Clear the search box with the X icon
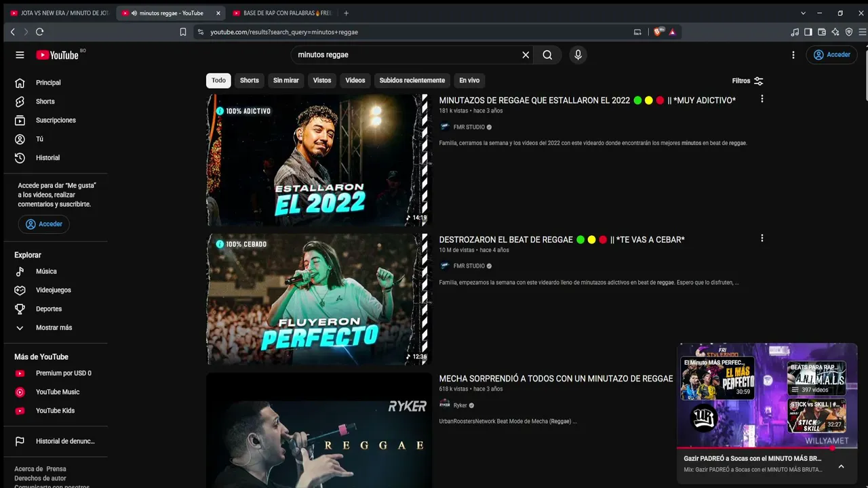 pos(526,55)
